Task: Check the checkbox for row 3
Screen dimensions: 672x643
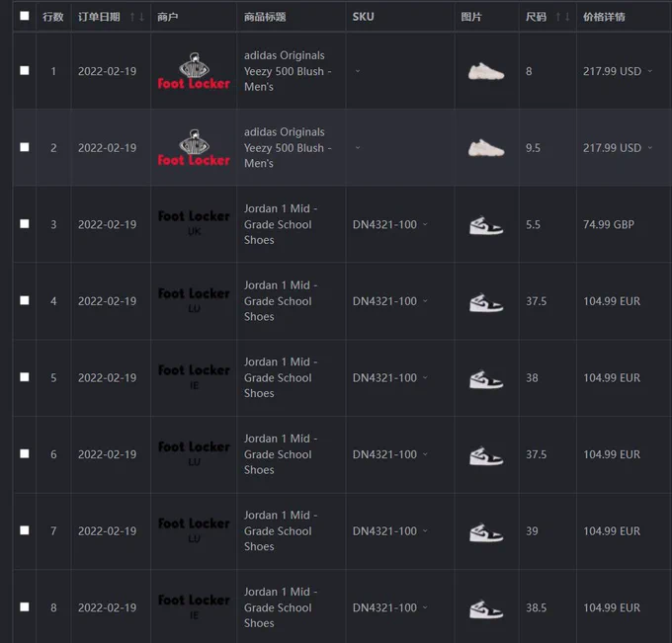Action: click(25, 223)
